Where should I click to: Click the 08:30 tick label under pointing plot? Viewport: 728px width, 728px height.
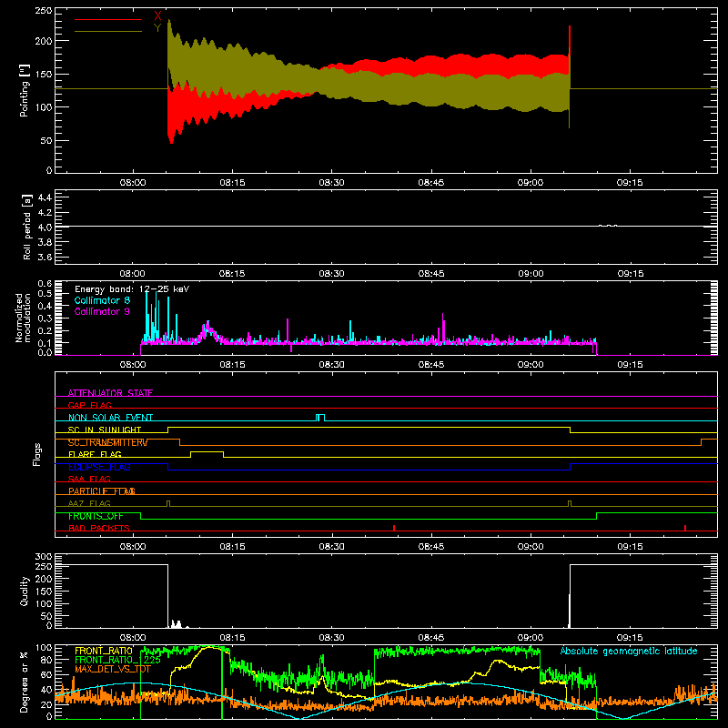coord(331,183)
